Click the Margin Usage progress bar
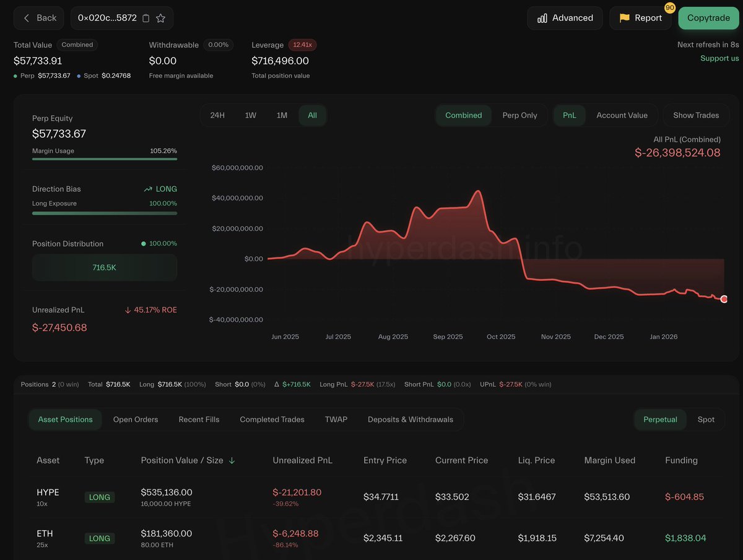 tap(104, 159)
